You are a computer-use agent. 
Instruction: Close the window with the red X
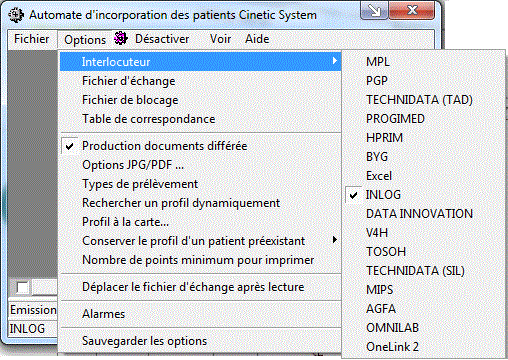412,10
